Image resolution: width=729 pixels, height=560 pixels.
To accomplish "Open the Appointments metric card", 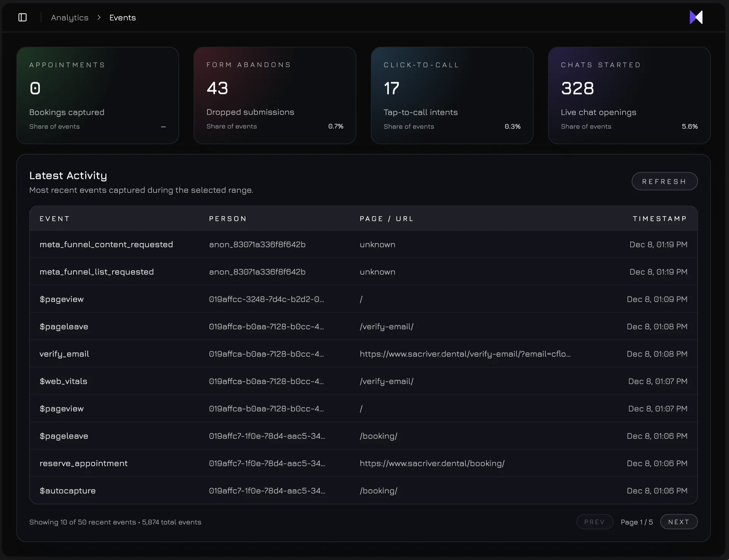I will point(97,95).
